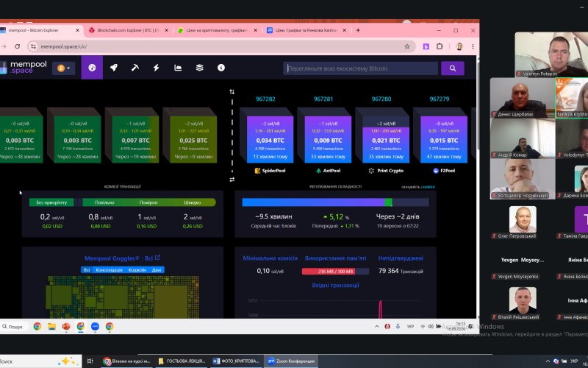Viewport: 588px width, 368px height.
Task: Open the Chrome profile avatar
Action: point(459,46)
